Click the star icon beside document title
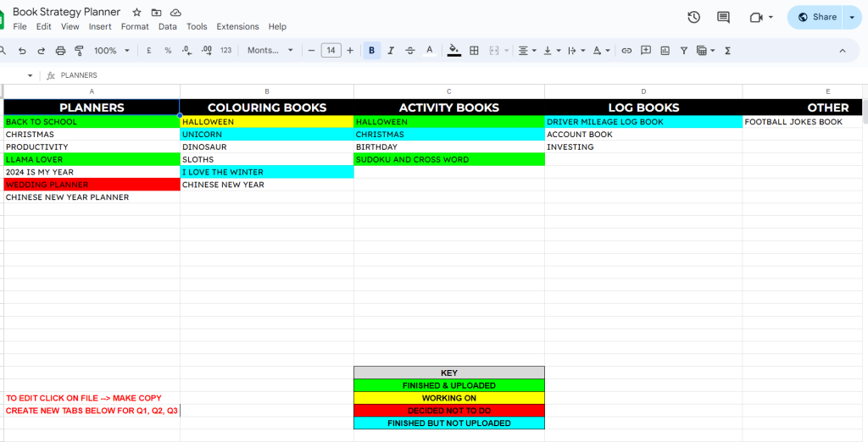 click(x=136, y=12)
